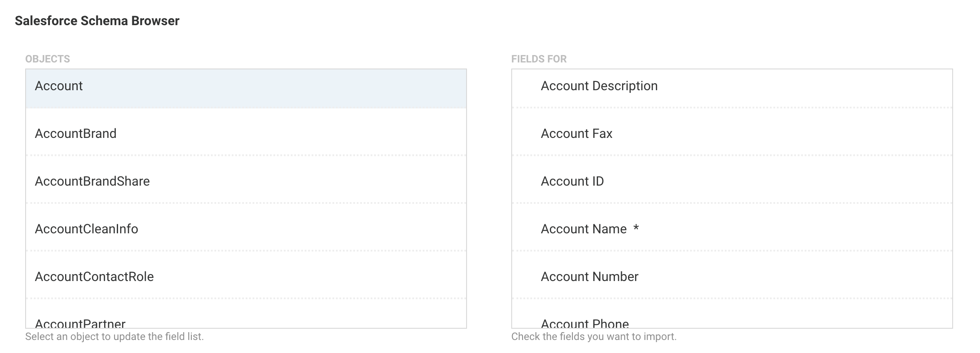Click the asterisk beside Account Name
Viewport: 980px width, 353px height.
(x=636, y=229)
